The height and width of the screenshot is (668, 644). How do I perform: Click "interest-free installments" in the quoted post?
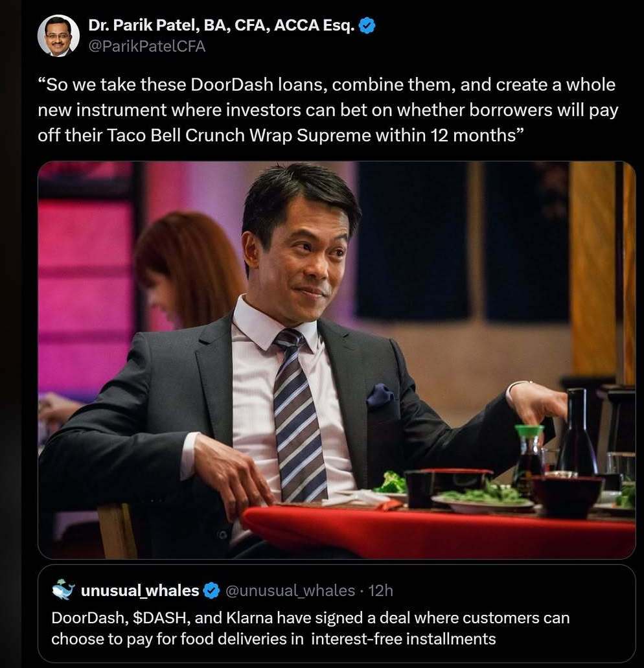click(x=404, y=639)
